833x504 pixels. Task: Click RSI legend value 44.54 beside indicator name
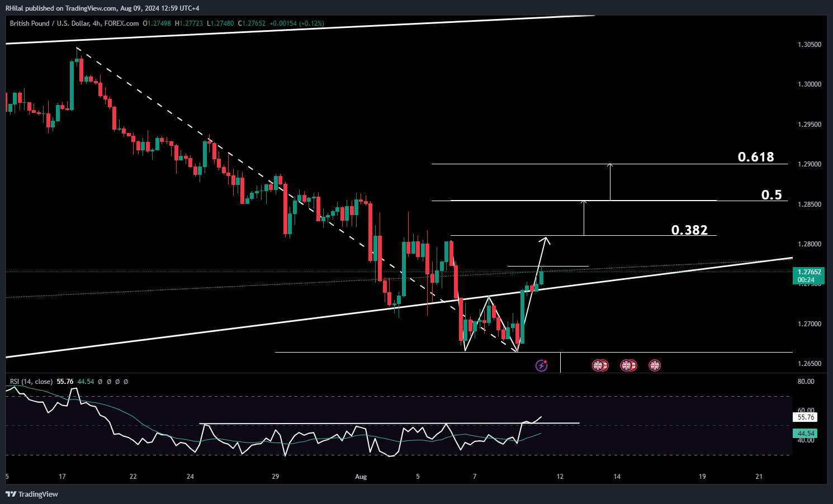[x=86, y=382]
